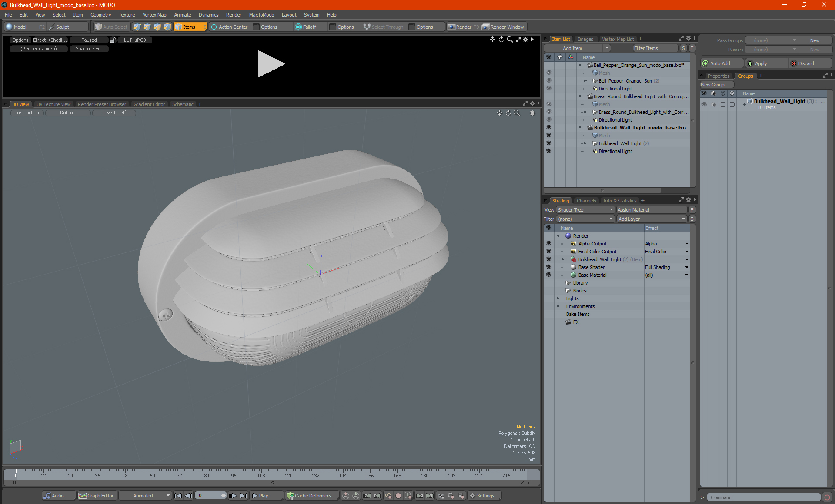Image resolution: width=835 pixels, height=504 pixels.
Task: Toggle visibility of Alpha Output layer
Action: (548, 244)
